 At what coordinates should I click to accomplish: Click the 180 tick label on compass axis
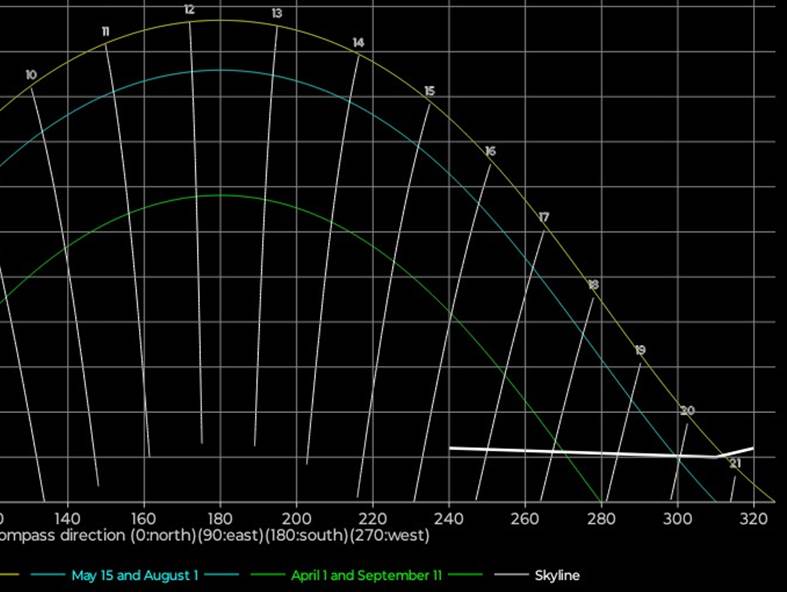click(220, 519)
